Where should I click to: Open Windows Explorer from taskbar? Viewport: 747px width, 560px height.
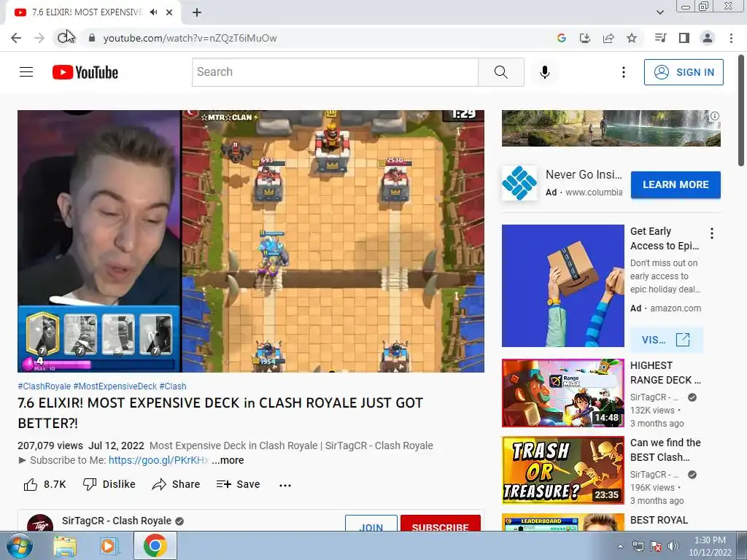[x=65, y=545]
